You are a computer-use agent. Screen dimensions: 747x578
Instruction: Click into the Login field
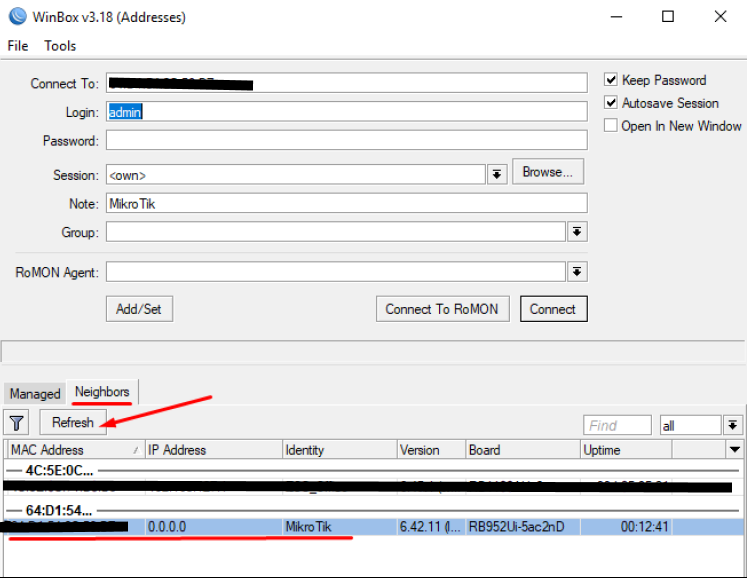point(347,112)
